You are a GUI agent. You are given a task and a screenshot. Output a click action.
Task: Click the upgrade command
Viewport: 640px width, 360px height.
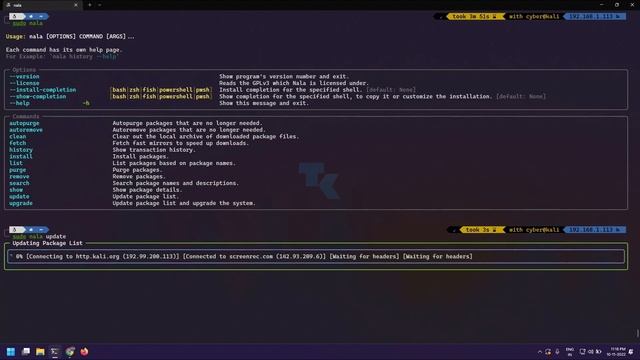pyautogui.click(x=21, y=203)
